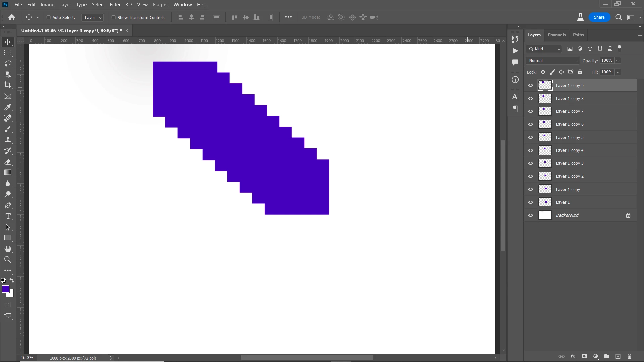The width and height of the screenshot is (644, 362).
Task: Select the Eraser tool
Action: 8,162
